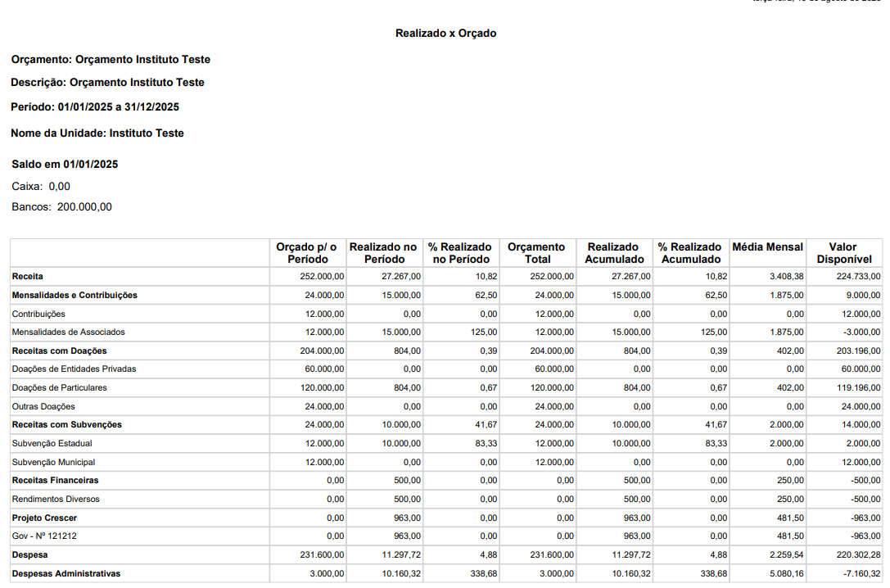Select the "Saldo em 01/01/2025" heading
The width and height of the screenshot is (890, 588).
[65, 164]
